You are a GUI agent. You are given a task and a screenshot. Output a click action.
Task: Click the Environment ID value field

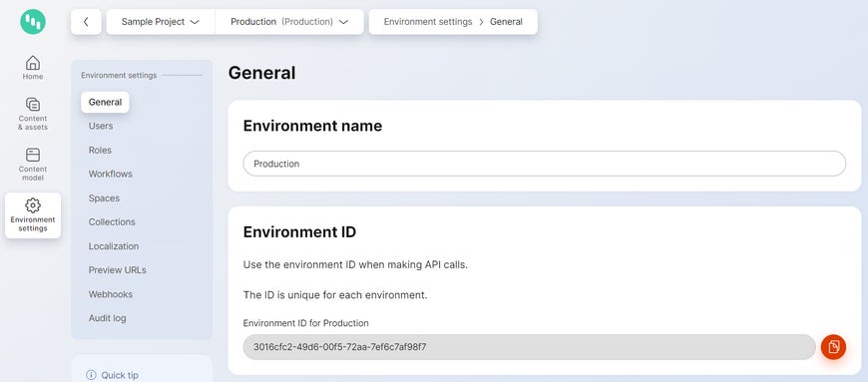click(529, 347)
